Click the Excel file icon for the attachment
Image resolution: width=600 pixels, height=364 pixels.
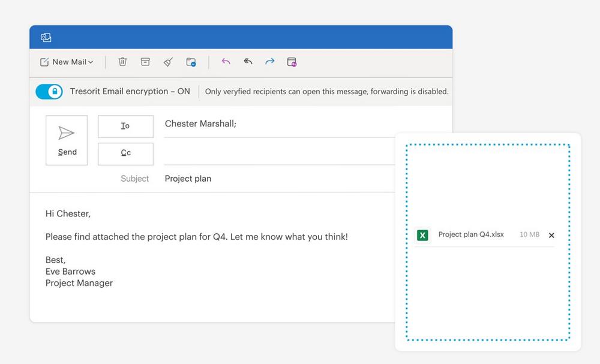click(x=422, y=235)
